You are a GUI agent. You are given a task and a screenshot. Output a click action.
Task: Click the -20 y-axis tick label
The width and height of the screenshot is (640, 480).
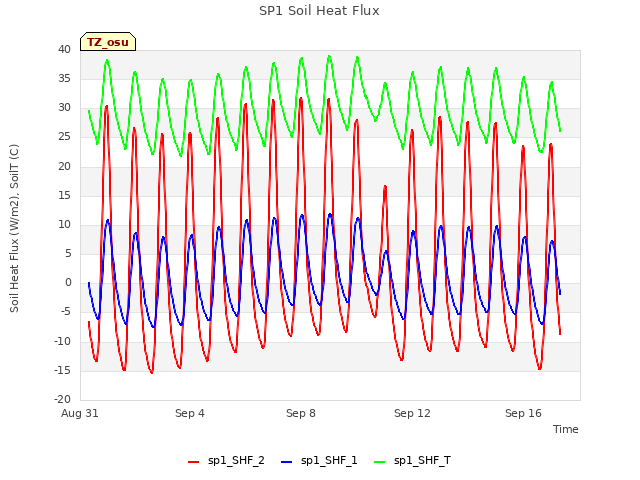pos(62,400)
